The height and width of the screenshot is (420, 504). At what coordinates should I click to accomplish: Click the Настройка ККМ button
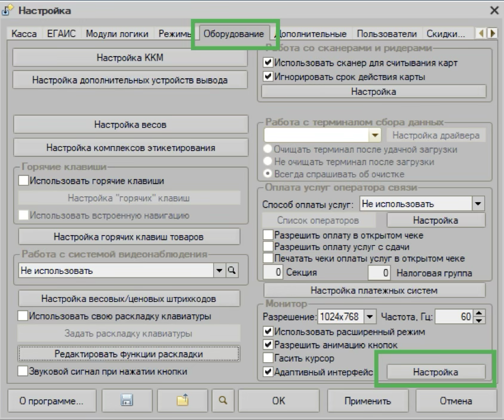click(x=130, y=57)
